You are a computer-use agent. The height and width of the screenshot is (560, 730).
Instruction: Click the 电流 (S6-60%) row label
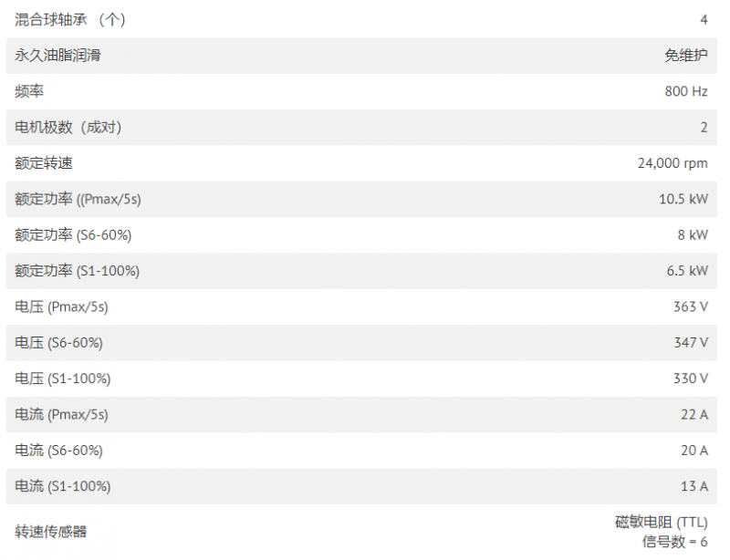point(58,451)
